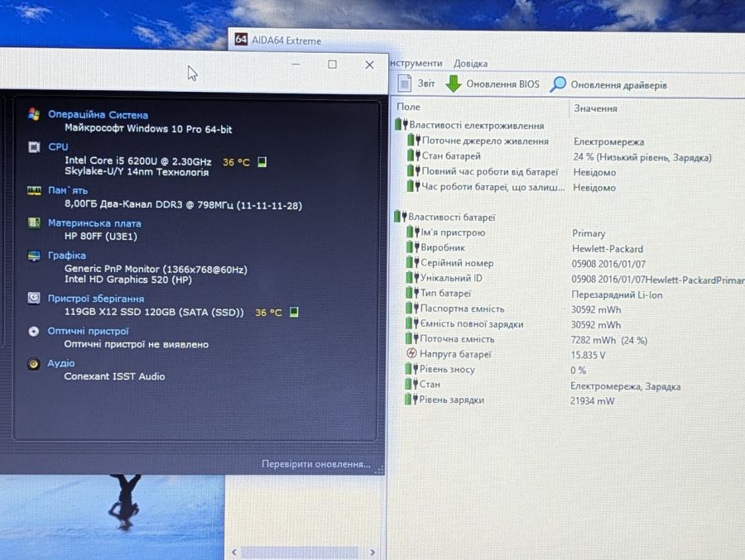The image size is (745, 560).
Task: Click battery icon beside Паспортна ємність
Action: click(x=412, y=308)
